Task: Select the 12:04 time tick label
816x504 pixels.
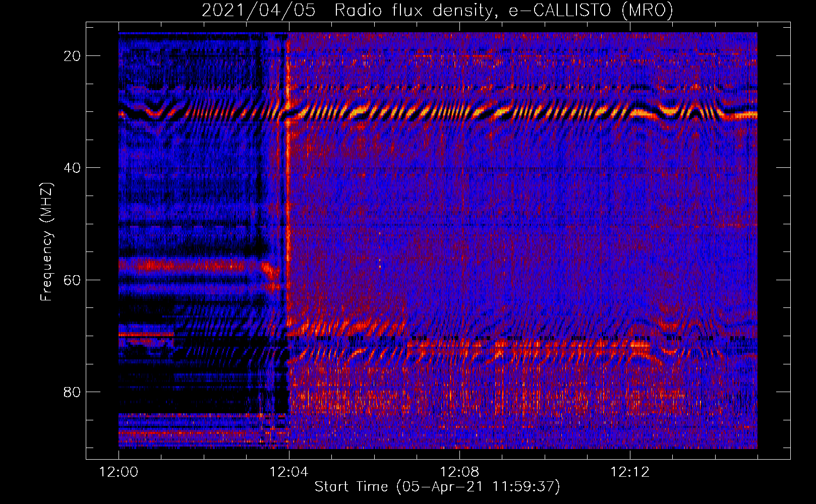Action: (x=289, y=472)
